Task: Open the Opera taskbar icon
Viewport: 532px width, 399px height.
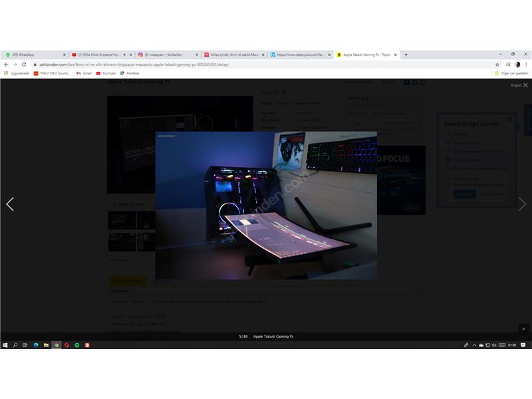Action: [x=67, y=345]
